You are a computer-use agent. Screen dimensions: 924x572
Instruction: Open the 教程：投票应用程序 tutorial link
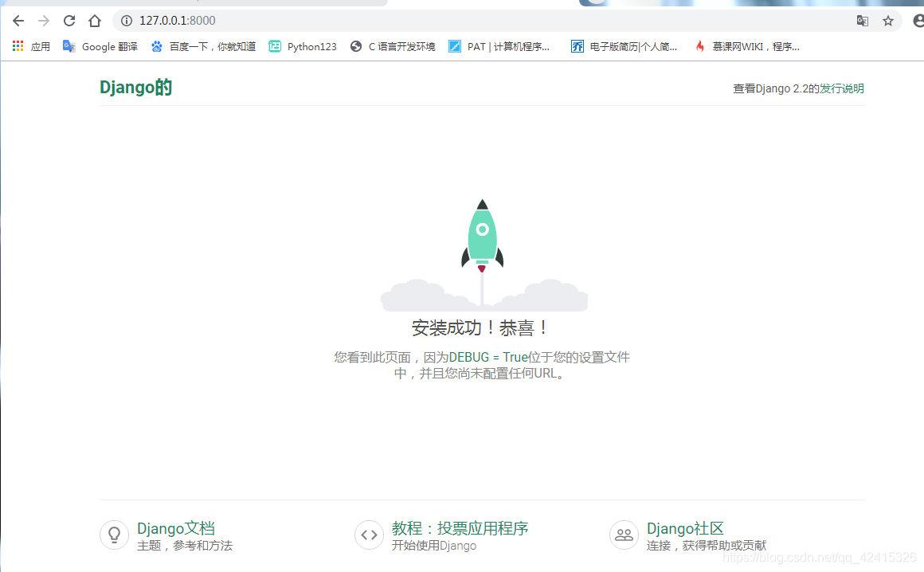460,528
